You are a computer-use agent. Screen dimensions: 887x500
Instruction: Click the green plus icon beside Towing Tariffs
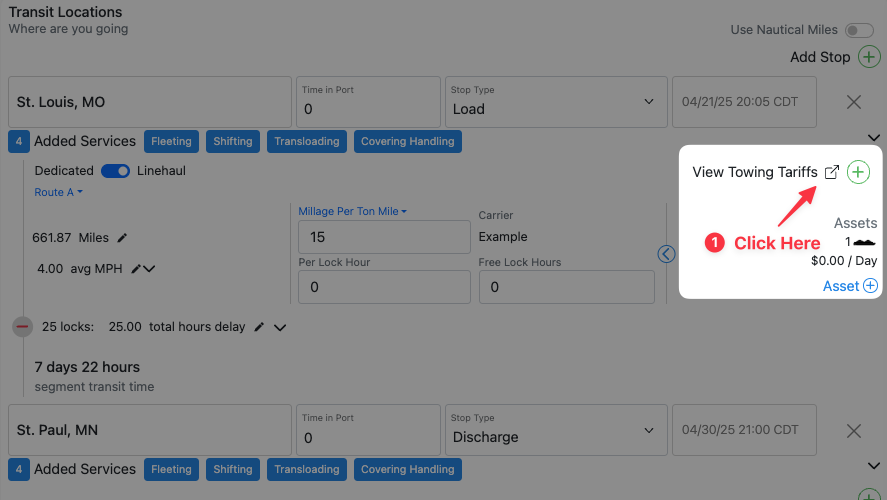(858, 172)
